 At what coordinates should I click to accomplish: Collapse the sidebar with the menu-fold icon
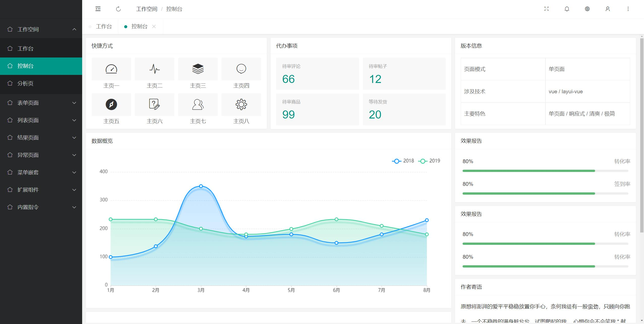pyautogui.click(x=98, y=9)
